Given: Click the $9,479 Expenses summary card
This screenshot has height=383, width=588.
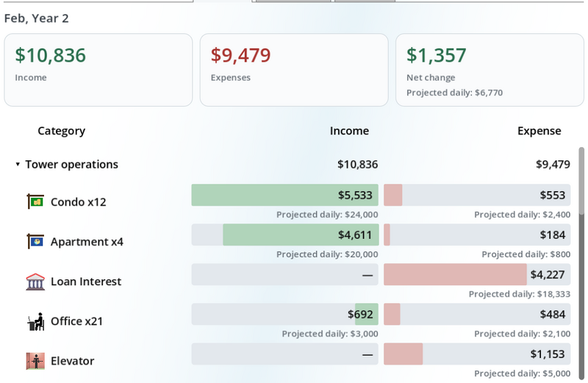Looking at the screenshot, I should coord(294,70).
